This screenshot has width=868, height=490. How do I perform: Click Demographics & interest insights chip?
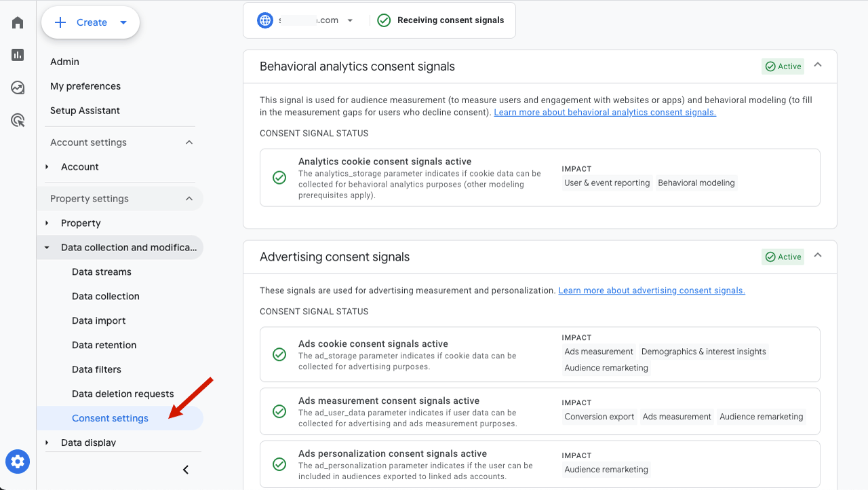pos(704,352)
